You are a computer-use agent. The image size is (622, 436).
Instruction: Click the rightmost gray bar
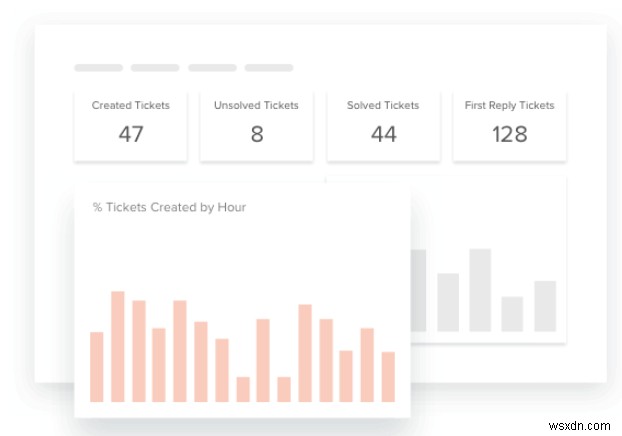point(545,306)
